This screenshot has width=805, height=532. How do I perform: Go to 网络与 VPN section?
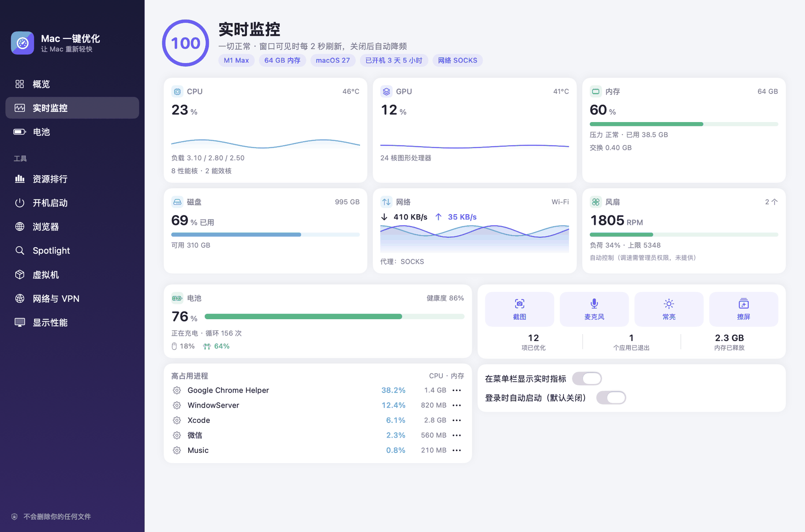pos(72,299)
